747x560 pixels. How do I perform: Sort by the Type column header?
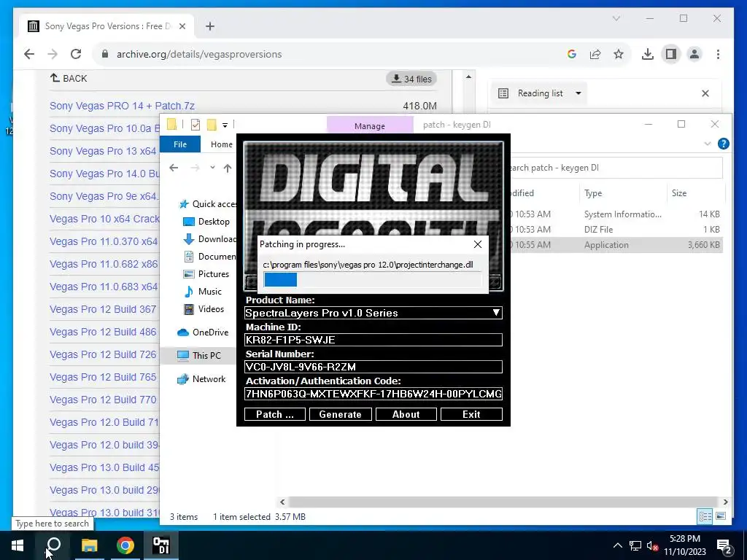click(623, 193)
